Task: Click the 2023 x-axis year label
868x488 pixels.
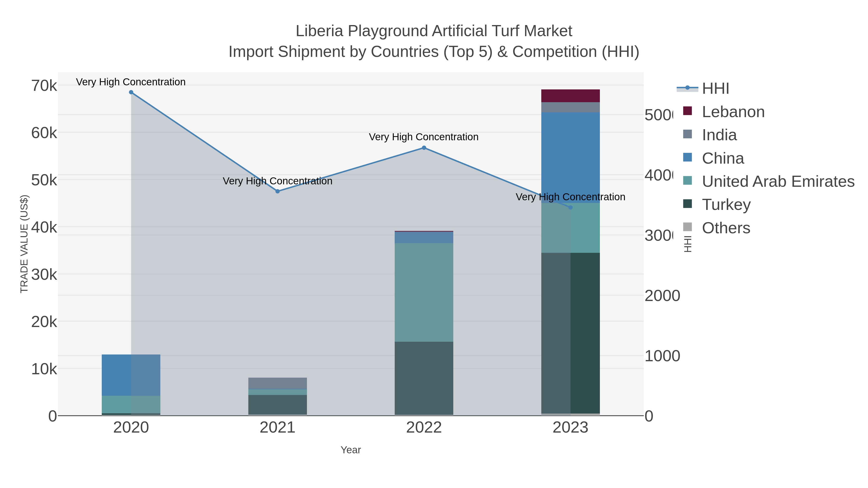Action: (x=570, y=428)
